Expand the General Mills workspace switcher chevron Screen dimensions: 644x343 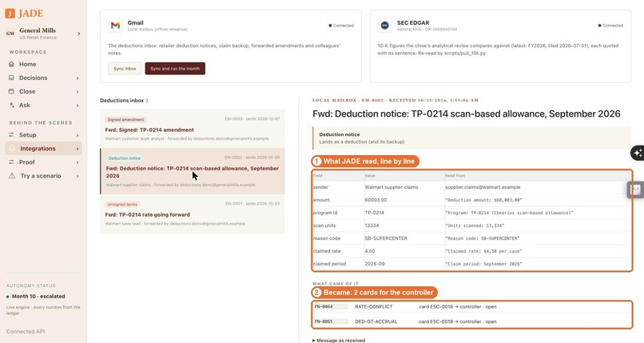click(79, 34)
